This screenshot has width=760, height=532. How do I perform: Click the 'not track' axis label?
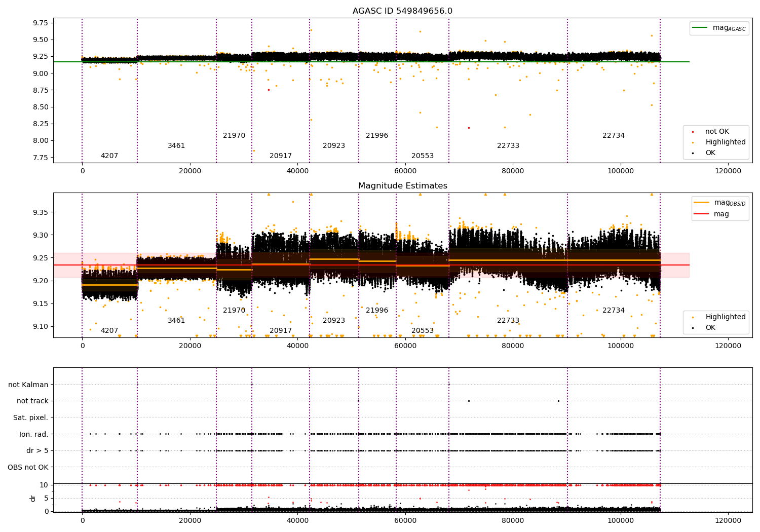pos(32,401)
